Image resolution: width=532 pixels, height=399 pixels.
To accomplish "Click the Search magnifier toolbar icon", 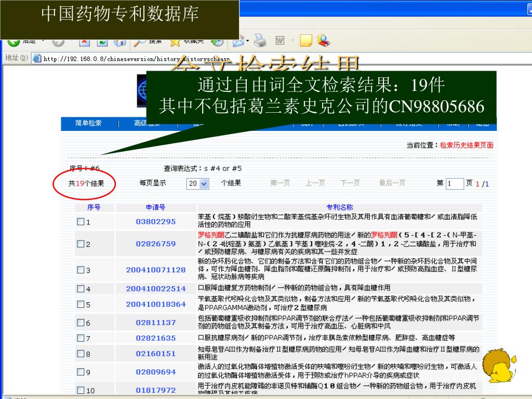I will (x=139, y=42).
